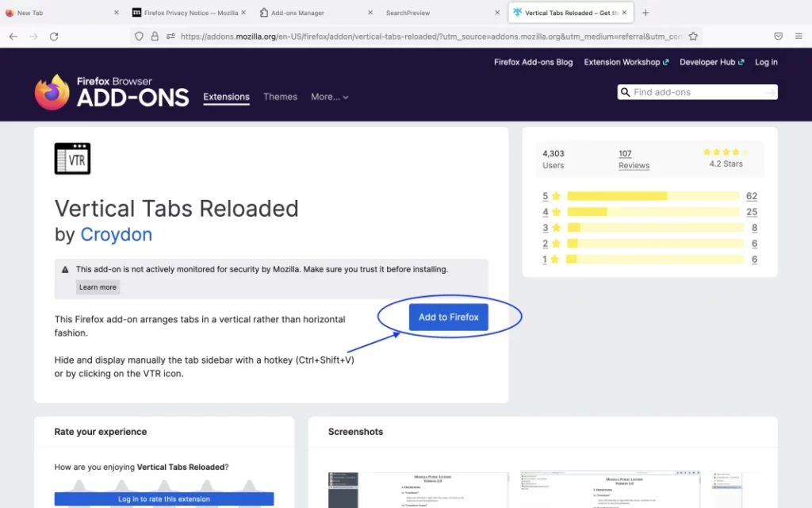The height and width of the screenshot is (508, 812).
Task: Open the Themes section
Action: point(280,97)
